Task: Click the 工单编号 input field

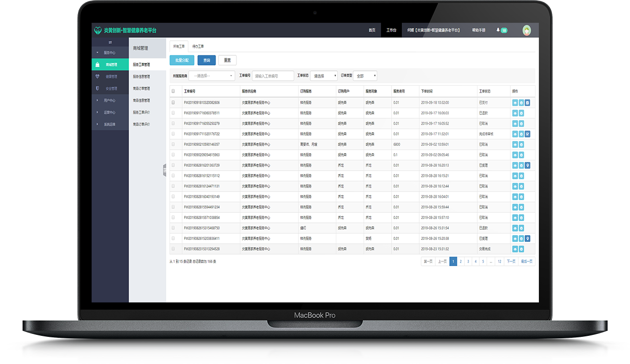Action: (273, 76)
